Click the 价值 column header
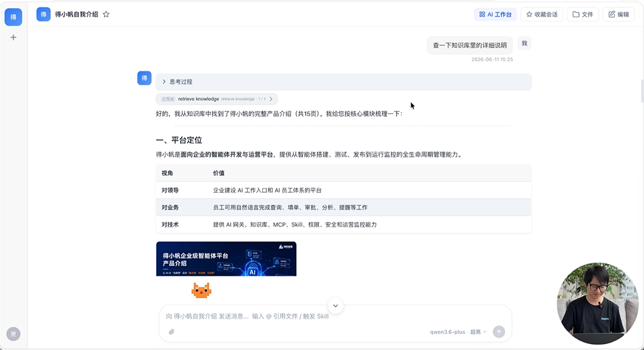The width and height of the screenshot is (644, 350). coord(219,173)
